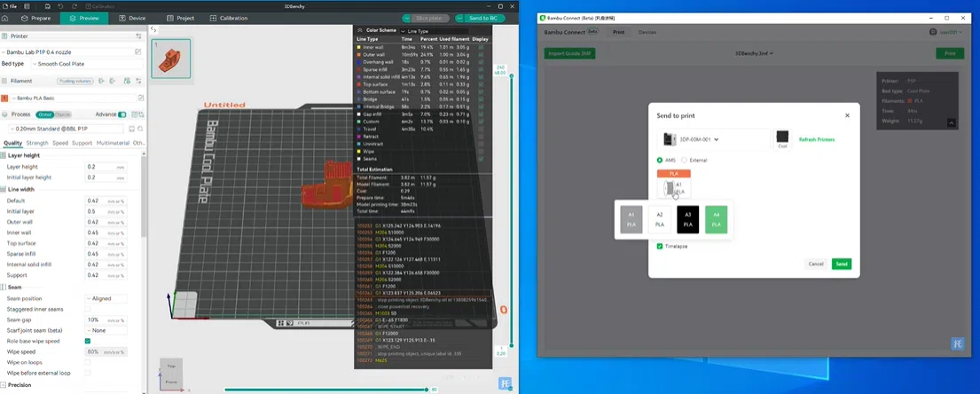Select the External radio button
Image resolution: width=980 pixels, height=394 pixels.
pos(684,160)
